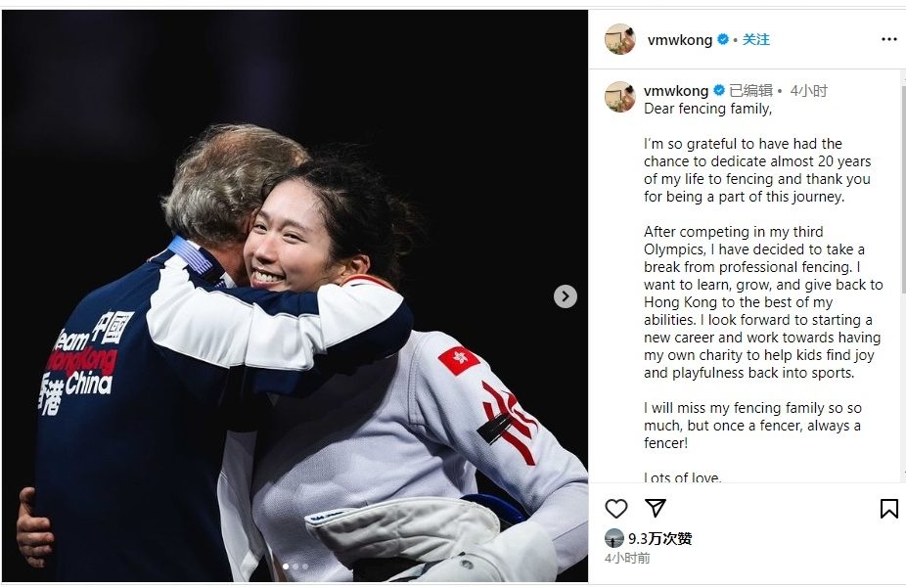The height and width of the screenshot is (588, 906).
Task: Click the fencer hugging photo
Action: coord(294,295)
